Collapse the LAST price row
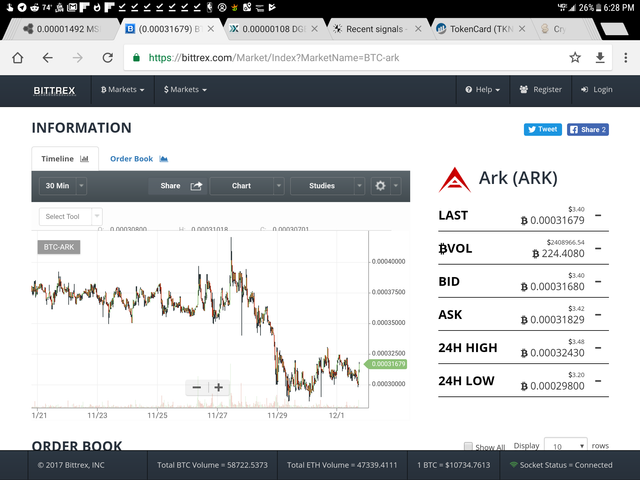The image size is (640, 480). pos(598,215)
